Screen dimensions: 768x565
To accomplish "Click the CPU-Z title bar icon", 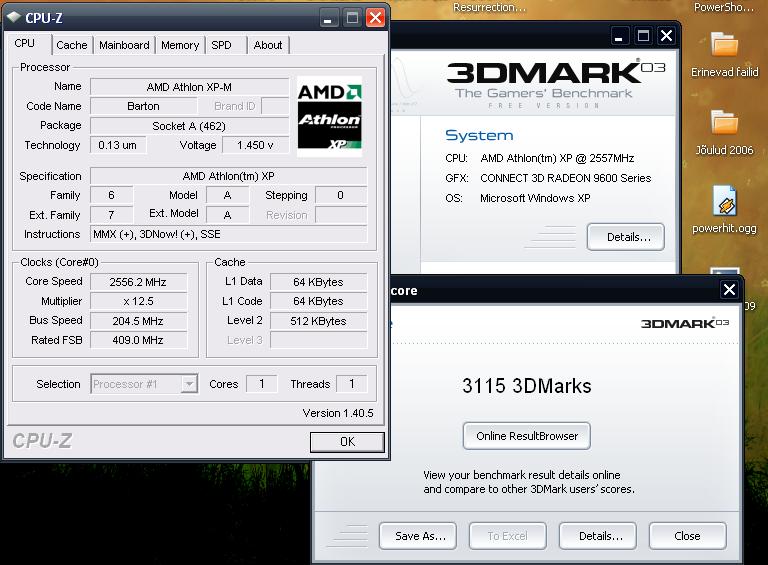I will click(14, 18).
